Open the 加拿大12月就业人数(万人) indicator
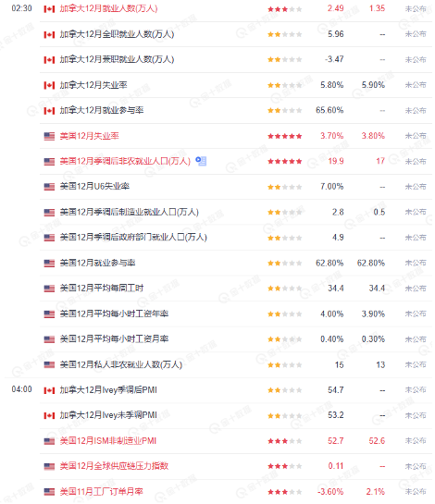435x504 pixels. 108,8
